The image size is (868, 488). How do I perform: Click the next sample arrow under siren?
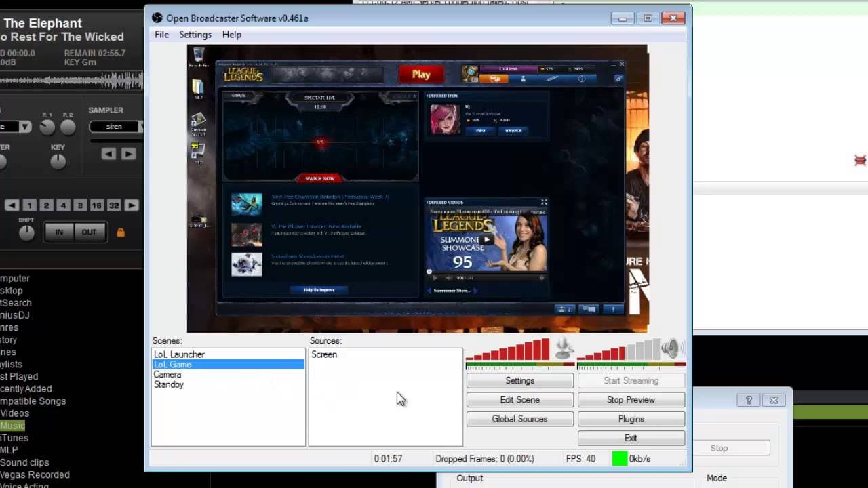click(128, 154)
